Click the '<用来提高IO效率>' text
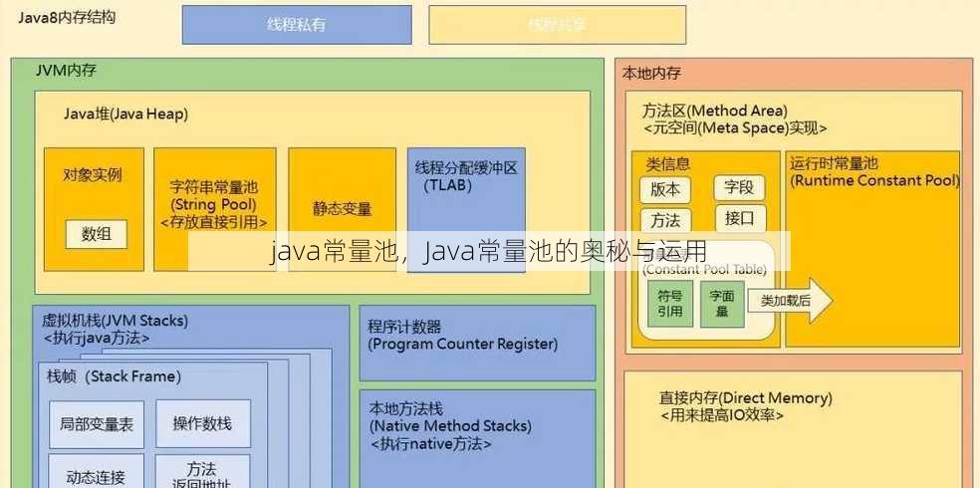The height and width of the screenshot is (488, 980). tap(722, 415)
